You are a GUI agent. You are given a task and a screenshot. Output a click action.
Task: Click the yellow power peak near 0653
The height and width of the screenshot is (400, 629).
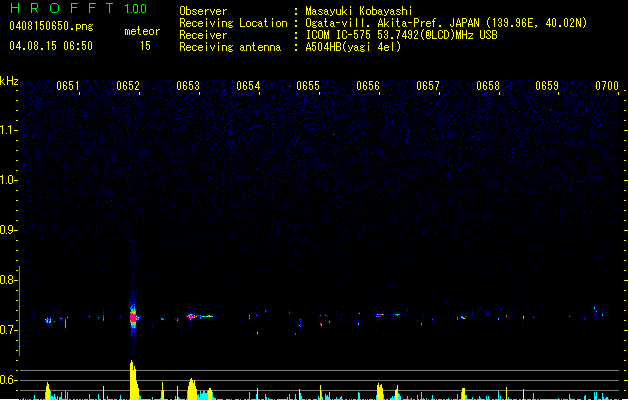click(193, 389)
